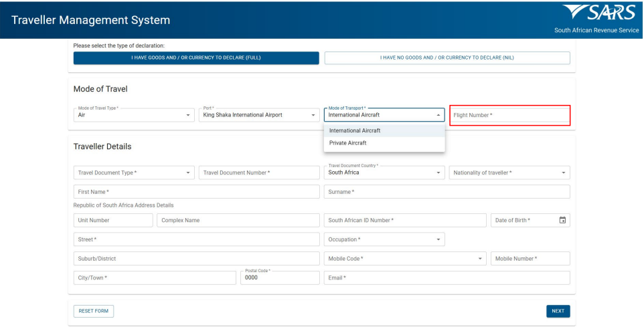
Task: Click the Flight Number input field
Action: tap(509, 115)
